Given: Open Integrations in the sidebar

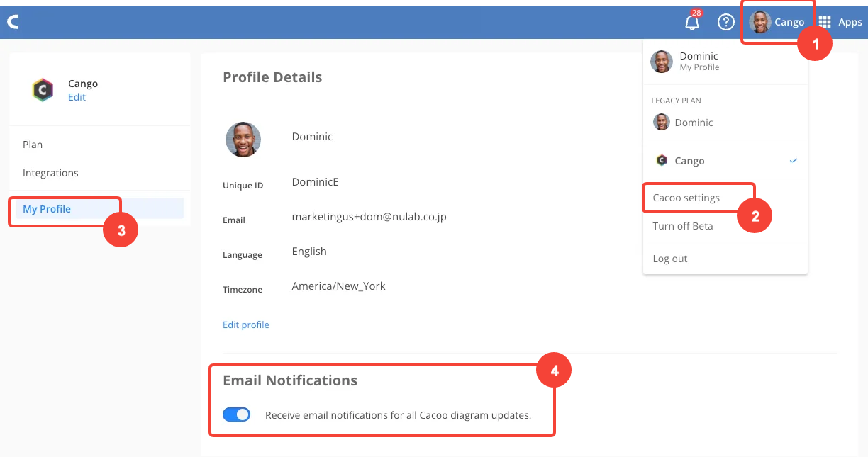Looking at the screenshot, I should click(50, 173).
